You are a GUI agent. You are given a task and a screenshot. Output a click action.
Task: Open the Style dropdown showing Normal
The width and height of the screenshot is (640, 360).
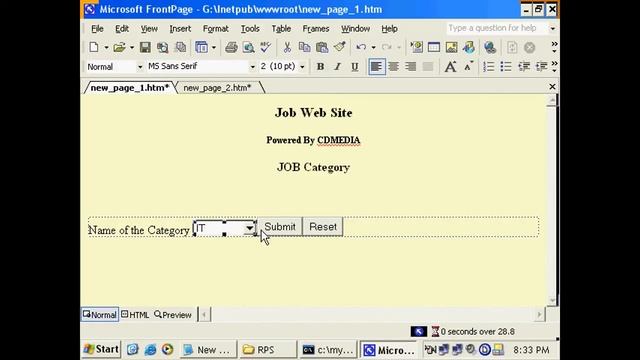140,67
